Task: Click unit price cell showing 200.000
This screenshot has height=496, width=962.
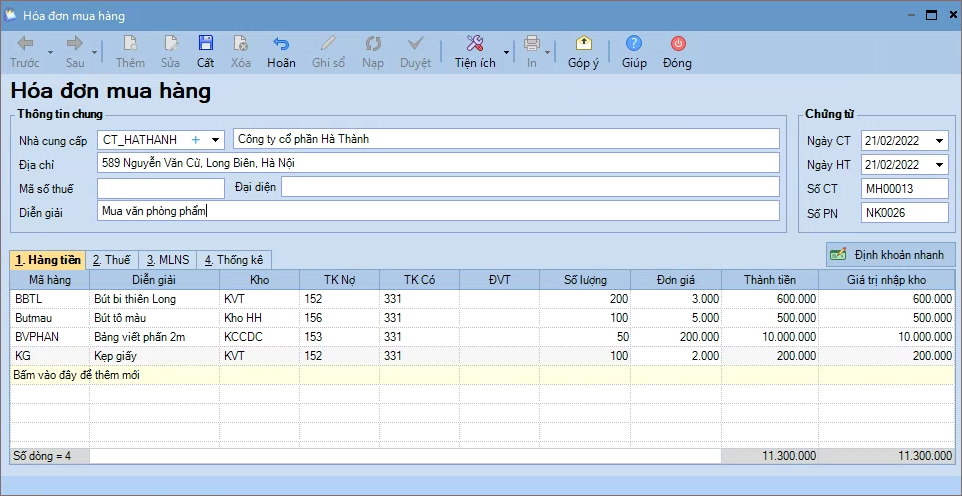Action: click(x=676, y=337)
